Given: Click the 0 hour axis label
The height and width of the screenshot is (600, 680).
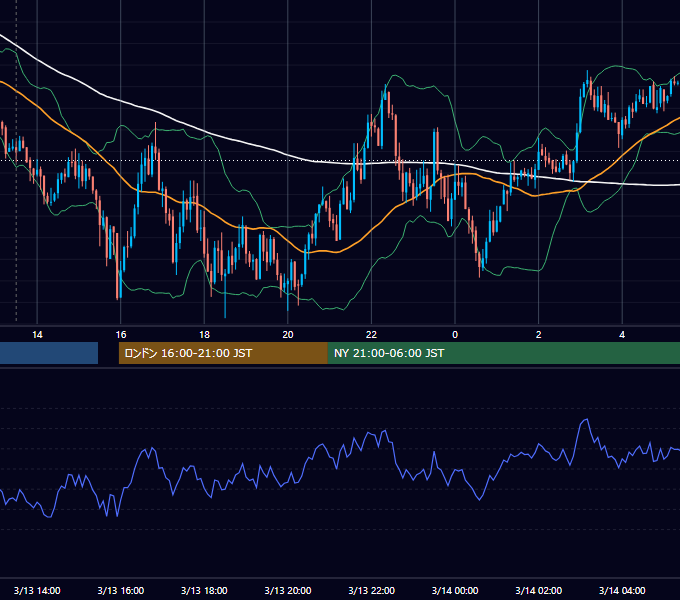Looking at the screenshot, I should [455, 335].
